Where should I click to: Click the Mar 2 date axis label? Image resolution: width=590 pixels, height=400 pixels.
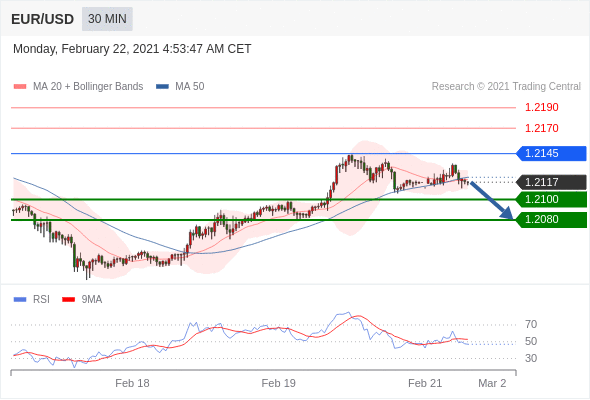click(x=492, y=383)
